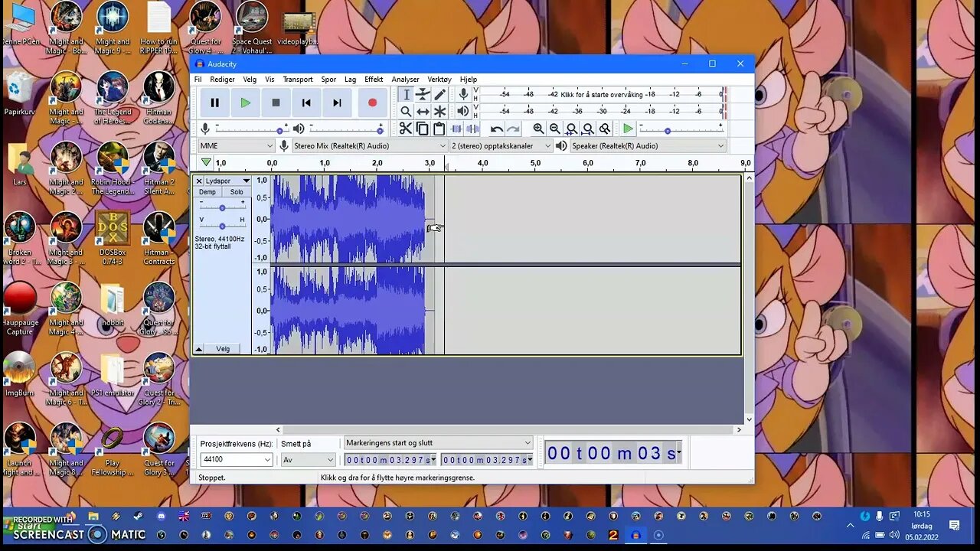Start recording with the red Record button
The height and width of the screenshot is (551, 980).
tap(372, 103)
